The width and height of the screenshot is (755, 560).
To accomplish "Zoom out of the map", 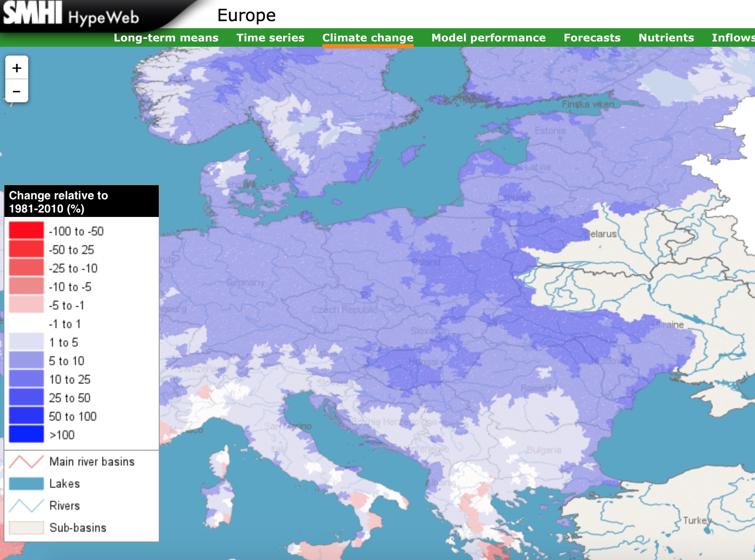I will 17,91.
